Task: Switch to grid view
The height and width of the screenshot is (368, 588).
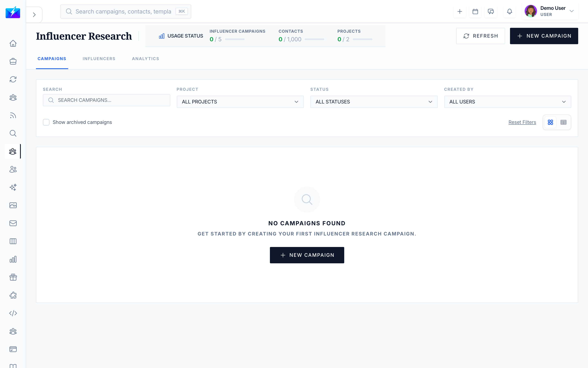Action: (550, 122)
